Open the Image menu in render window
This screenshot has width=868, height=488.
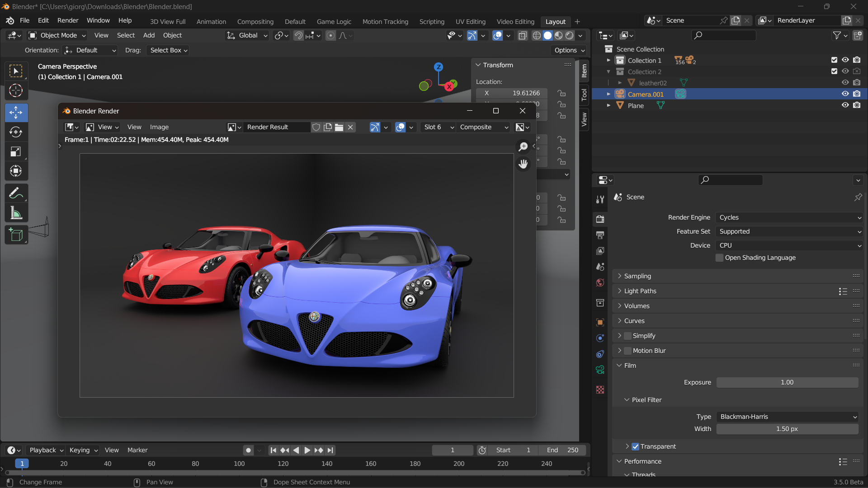pos(159,127)
